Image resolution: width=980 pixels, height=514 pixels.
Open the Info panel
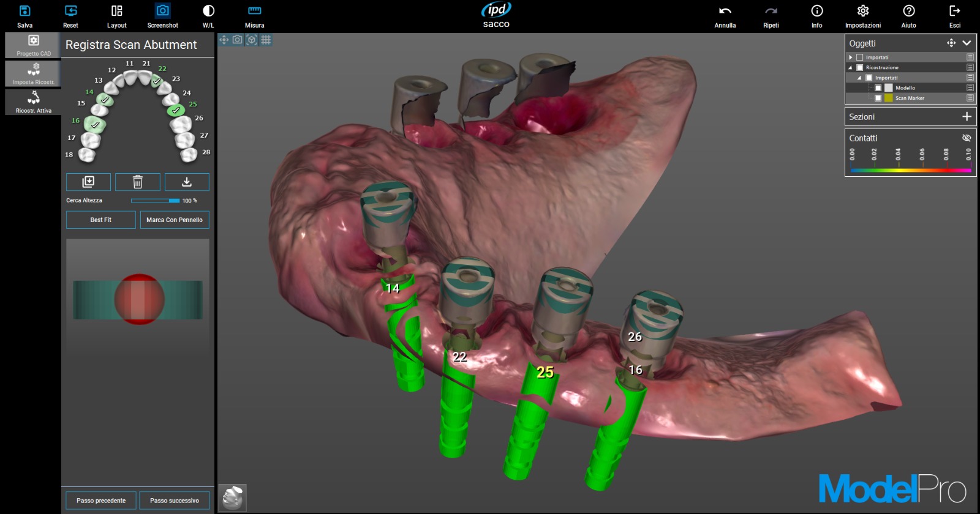pyautogui.click(x=817, y=16)
